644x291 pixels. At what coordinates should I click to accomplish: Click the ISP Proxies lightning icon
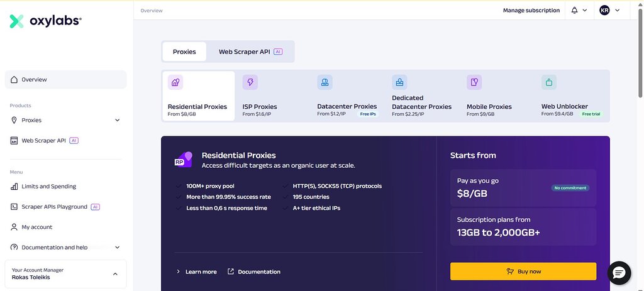coord(250,82)
